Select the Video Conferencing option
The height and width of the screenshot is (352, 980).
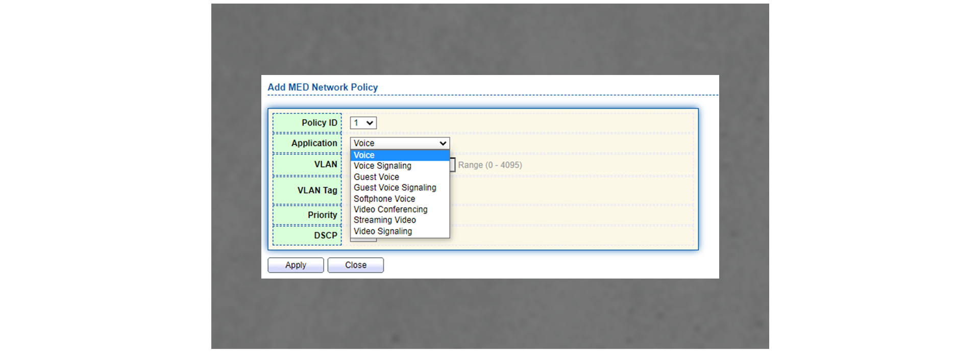click(x=390, y=210)
